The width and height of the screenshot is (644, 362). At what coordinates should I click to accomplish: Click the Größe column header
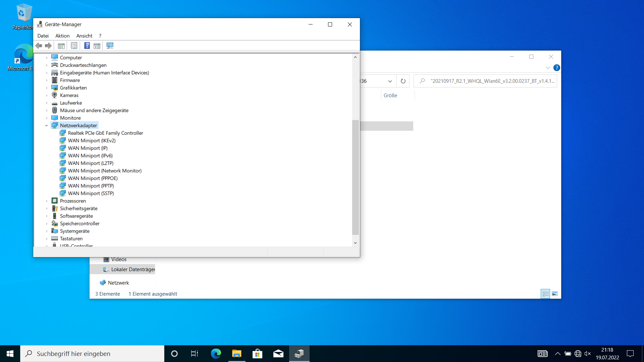(390, 96)
